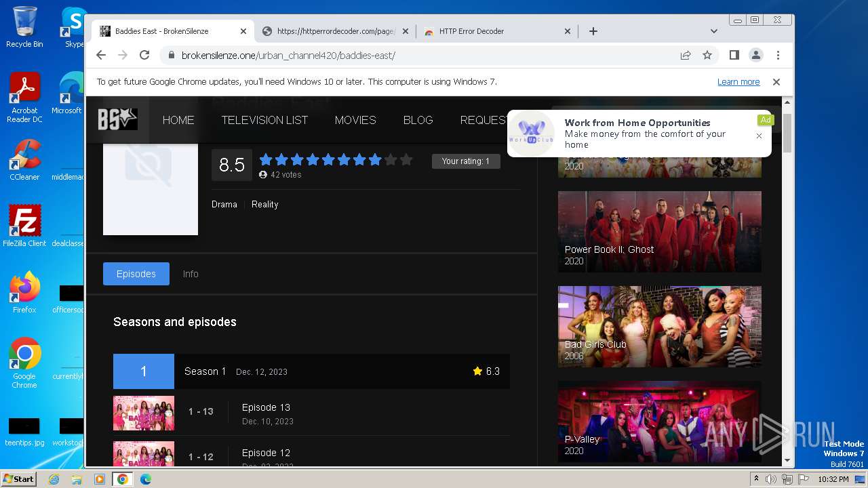Open FileZilla Client desktop icon
The width and height of the screenshot is (868, 488).
tap(24, 226)
